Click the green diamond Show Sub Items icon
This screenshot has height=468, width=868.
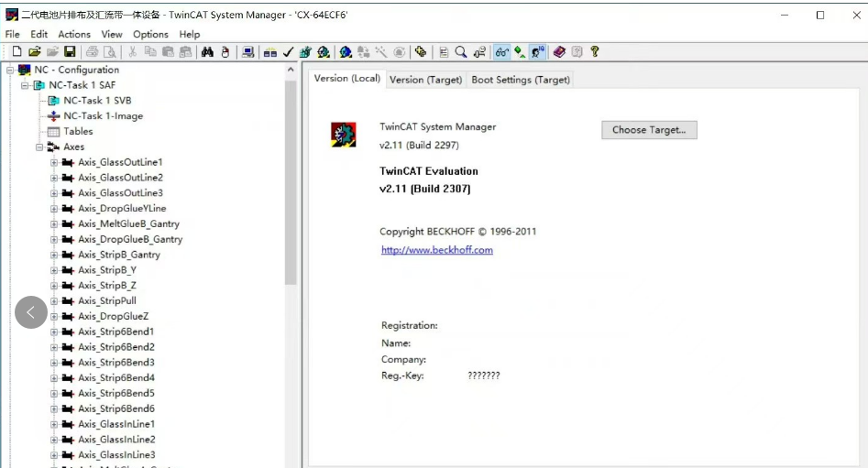click(520, 52)
